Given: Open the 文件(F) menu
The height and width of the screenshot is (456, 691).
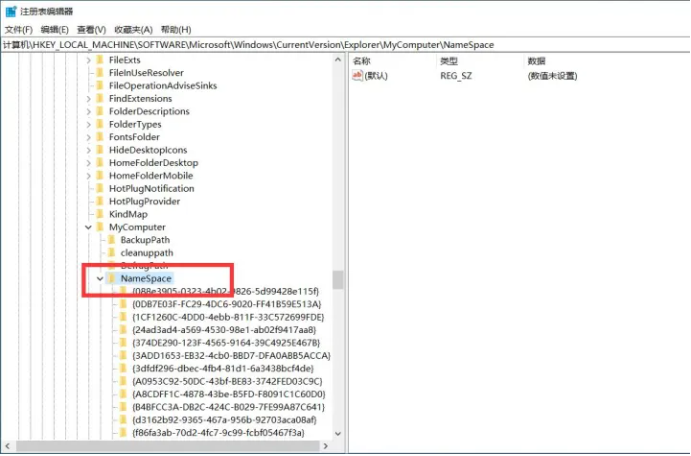Looking at the screenshot, I should [x=19, y=30].
